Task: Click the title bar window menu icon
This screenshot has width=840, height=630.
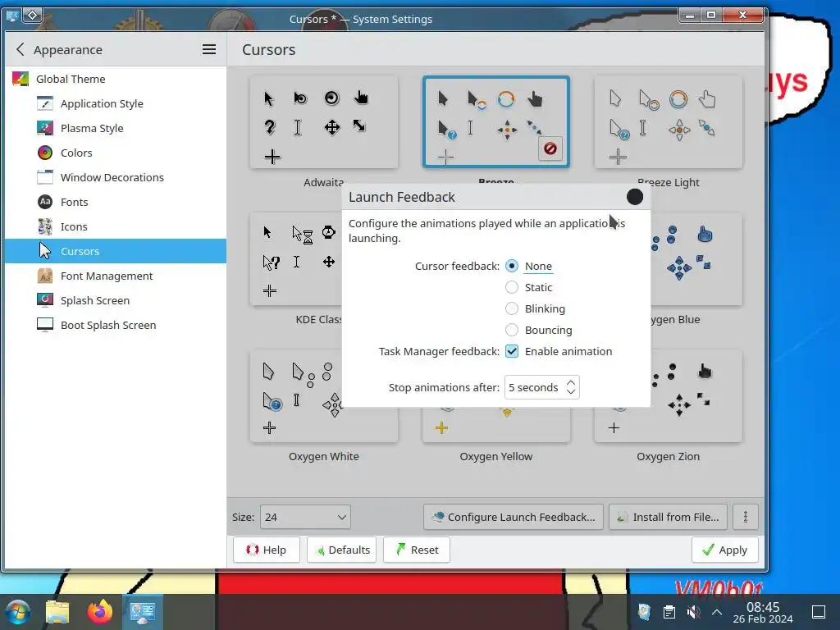Action: coord(11,16)
